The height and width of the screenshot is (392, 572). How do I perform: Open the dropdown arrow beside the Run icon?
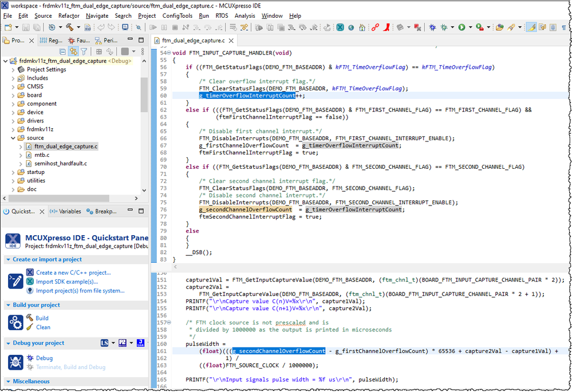[x=471, y=27]
